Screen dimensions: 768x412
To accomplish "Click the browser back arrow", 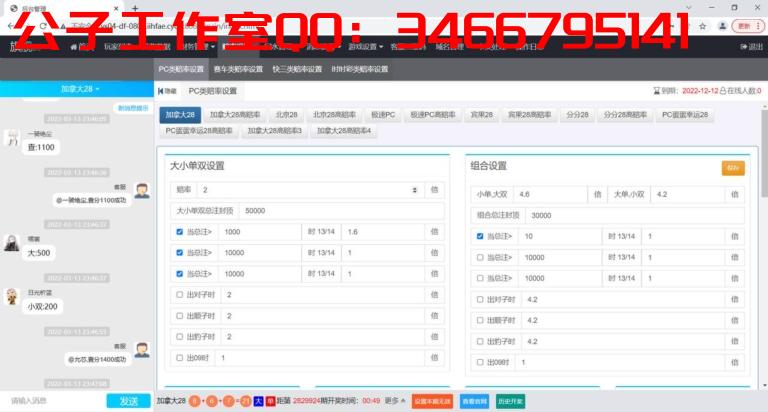I will [x=11, y=26].
